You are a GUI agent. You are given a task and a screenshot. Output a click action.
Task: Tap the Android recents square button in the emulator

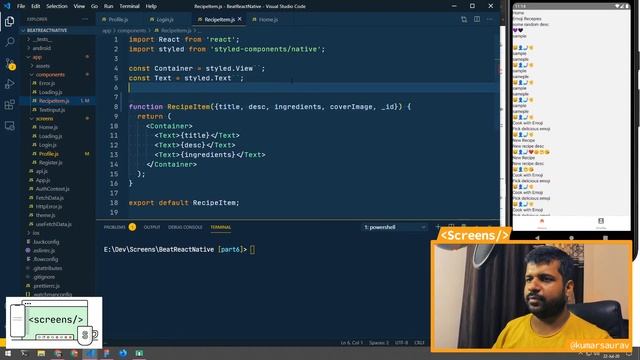(605, 238)
